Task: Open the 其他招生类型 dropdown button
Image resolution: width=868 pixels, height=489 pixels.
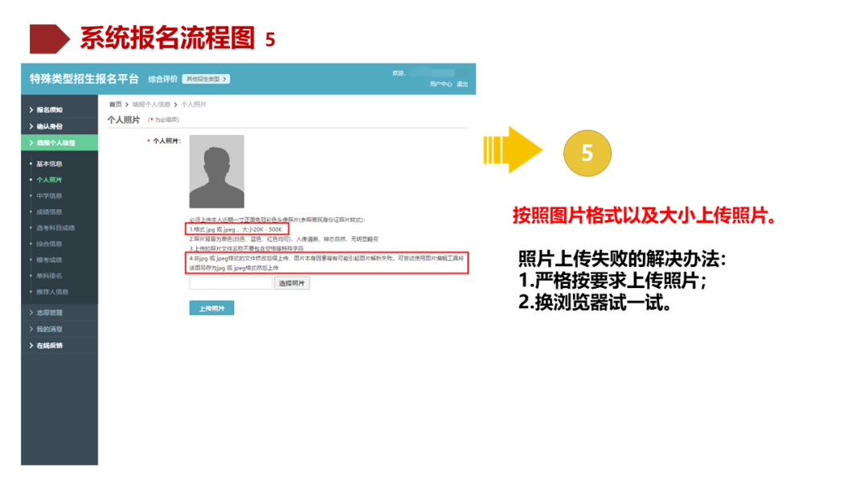Action: (x=206, y=79)
